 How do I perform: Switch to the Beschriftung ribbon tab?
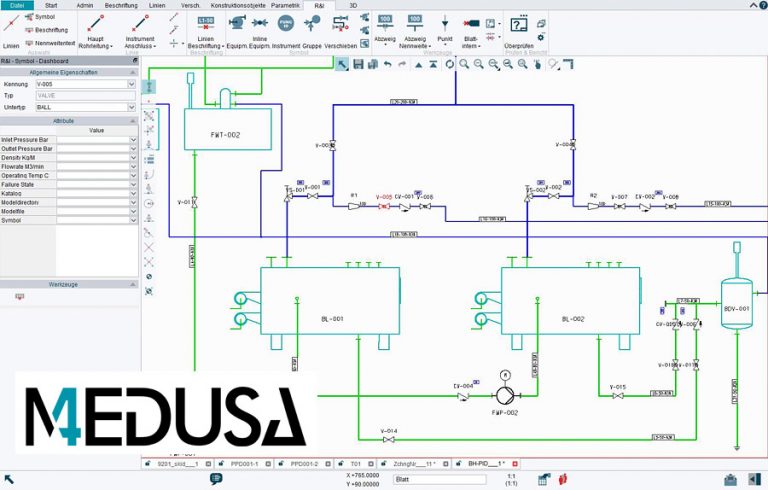coord(121,5)
